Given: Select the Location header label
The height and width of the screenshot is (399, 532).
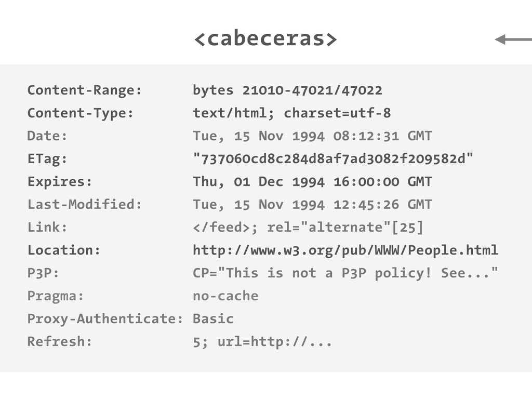Looking at the screenshot, I should (64, 250).
